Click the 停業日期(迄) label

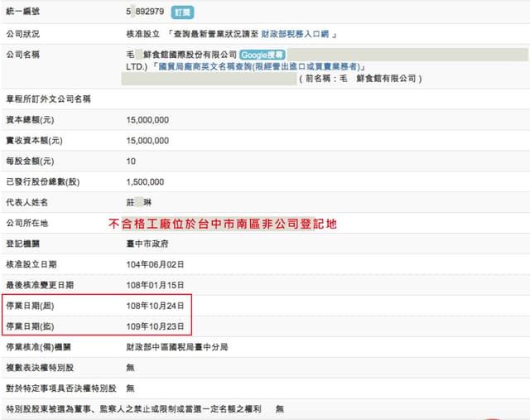[x=30, y=326]
